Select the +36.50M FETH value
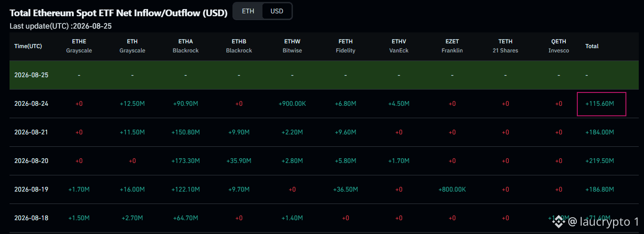644x234 pixels. tap(345, 190)
